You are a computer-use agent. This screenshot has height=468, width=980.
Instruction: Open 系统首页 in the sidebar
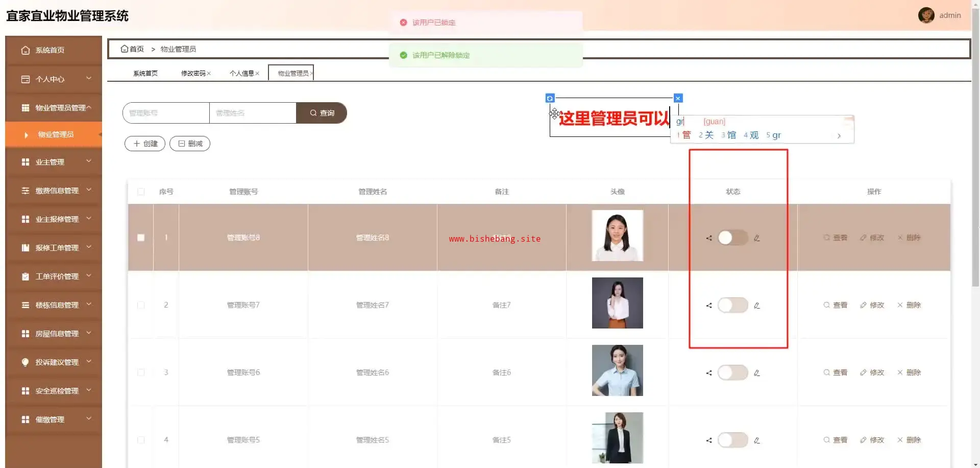tap(50, 50)
